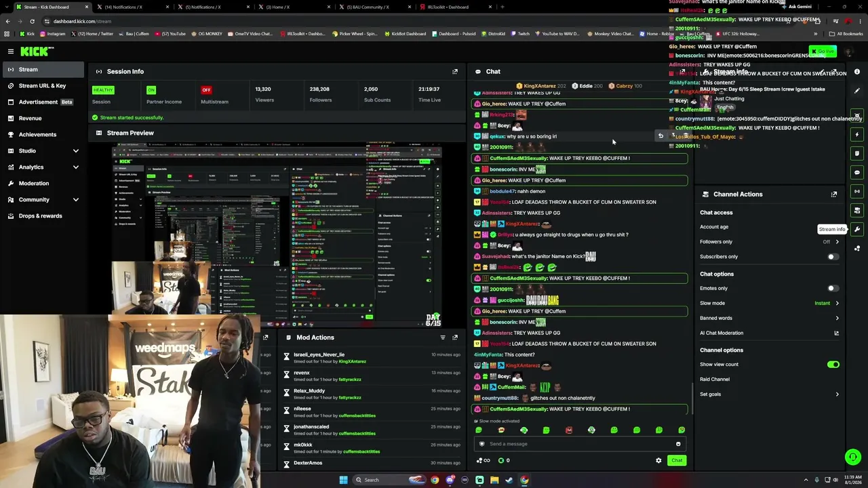
Task: Click the 238,208 Followers stat
Action: (320, 94)
